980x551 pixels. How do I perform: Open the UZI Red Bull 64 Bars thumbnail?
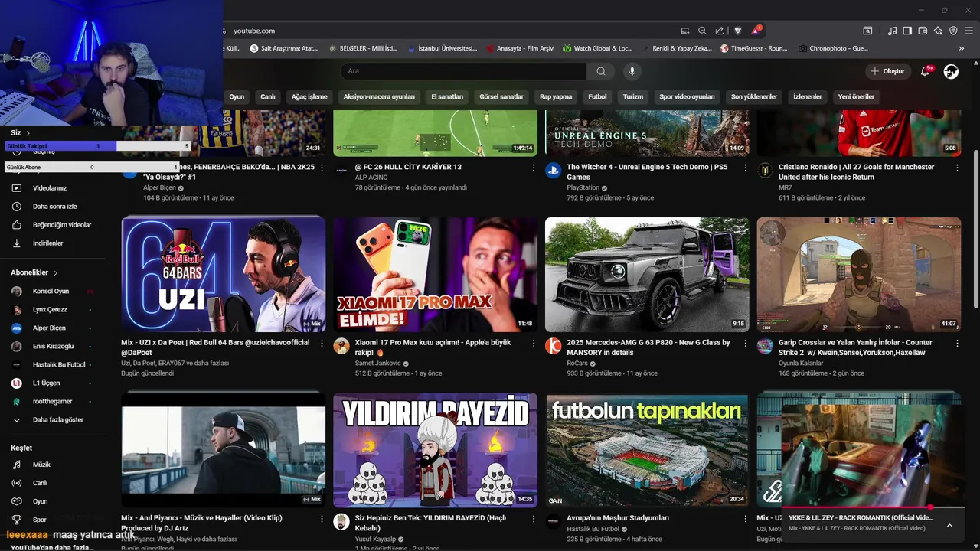pyautogui.click(x=224, y=275)
